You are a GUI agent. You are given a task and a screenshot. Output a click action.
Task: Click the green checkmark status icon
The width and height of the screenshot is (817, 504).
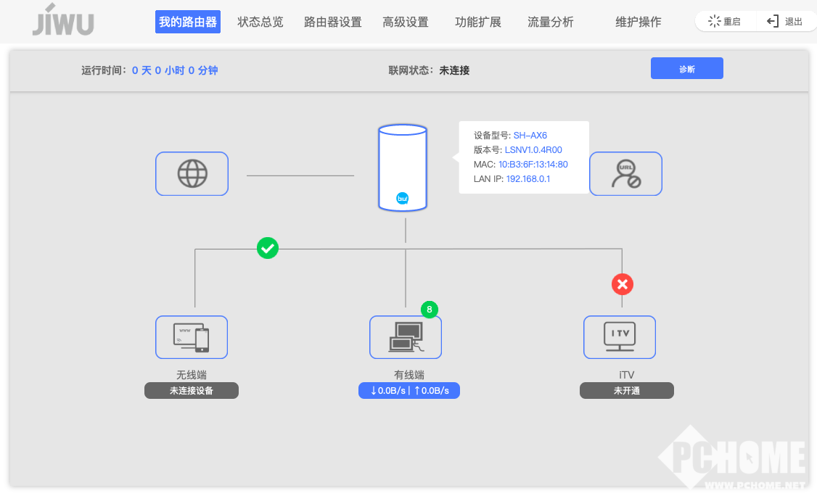268,249
